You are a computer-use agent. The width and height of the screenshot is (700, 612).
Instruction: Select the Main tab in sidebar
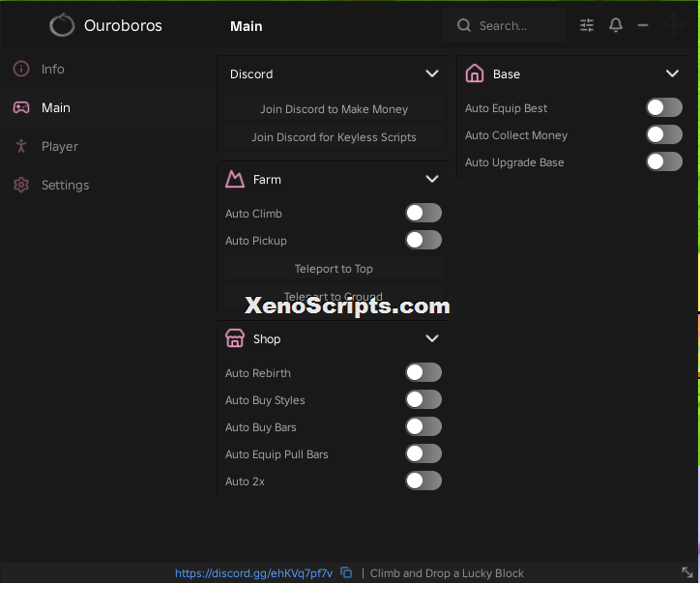[x=105, y=107]
